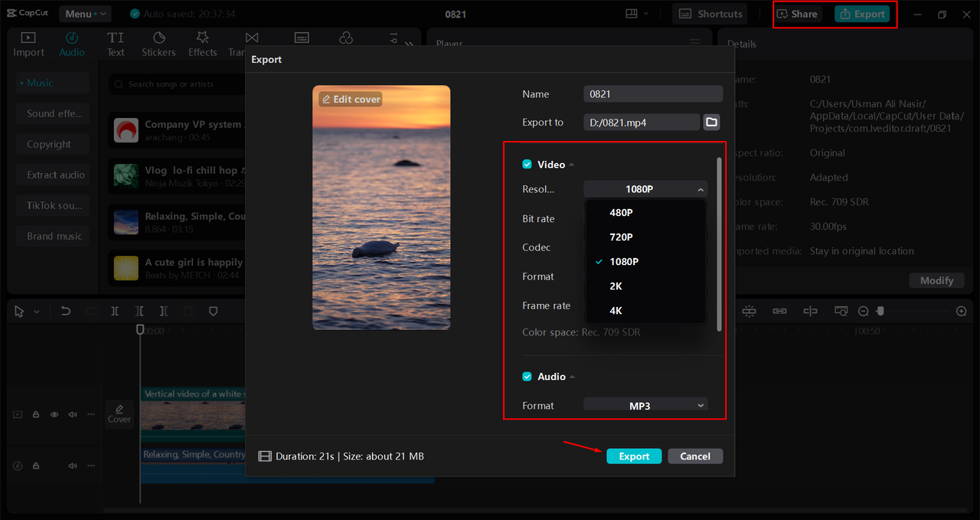Click the layout icon in title bar

pyautogui.click(x=632, y=14)
